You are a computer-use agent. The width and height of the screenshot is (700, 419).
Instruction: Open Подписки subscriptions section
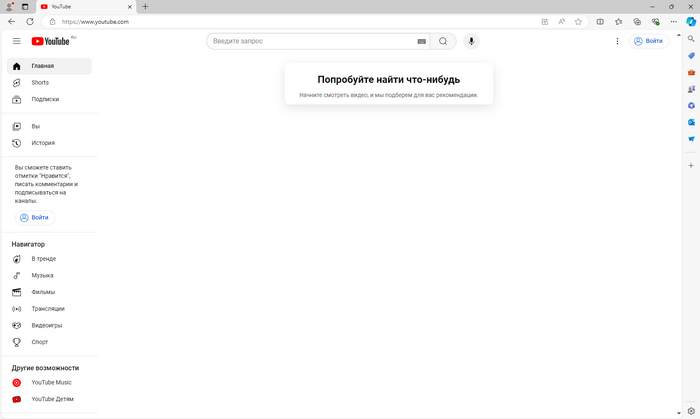point(49,99)
